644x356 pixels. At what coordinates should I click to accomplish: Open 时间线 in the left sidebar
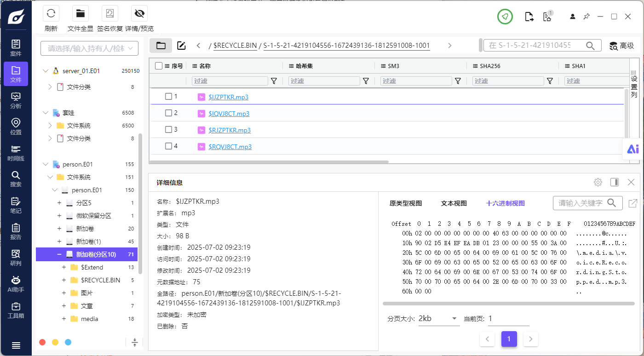coord(16,153)
